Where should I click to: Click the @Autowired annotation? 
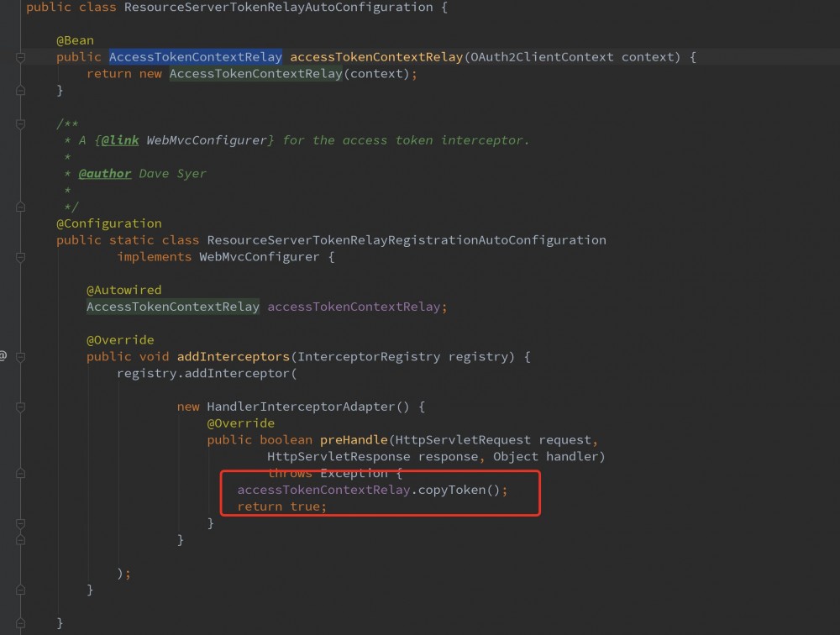(x=123, y=289)
